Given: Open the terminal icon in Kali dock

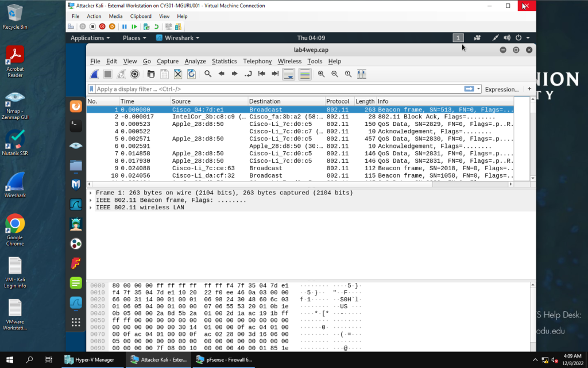Looking at the screenshot, I should point(76,126).
